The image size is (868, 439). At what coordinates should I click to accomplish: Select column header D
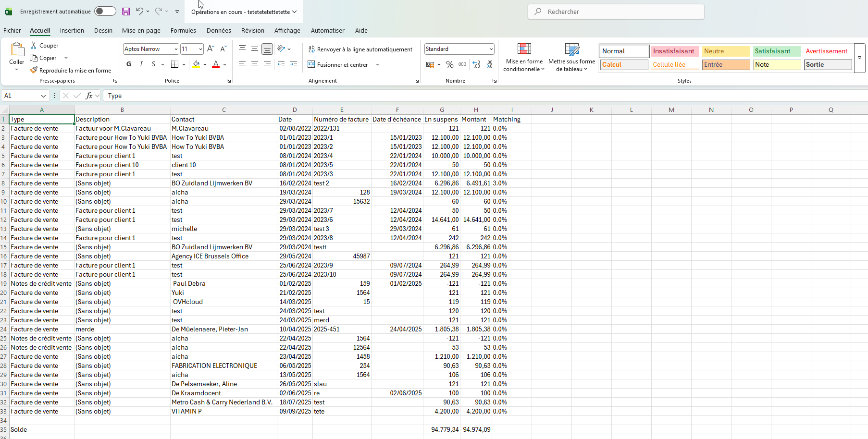tap(295, 110)
